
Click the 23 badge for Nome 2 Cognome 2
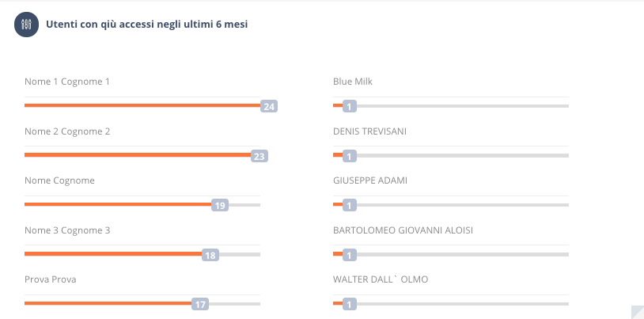click(x=259, y=156)
